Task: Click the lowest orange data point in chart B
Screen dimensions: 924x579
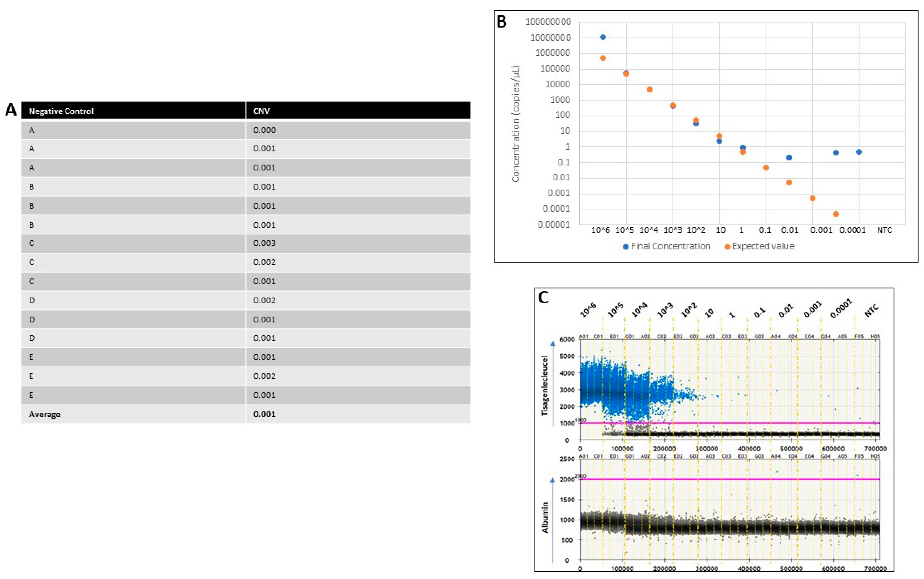Action: pyautogui.click(x=836, y=214)
